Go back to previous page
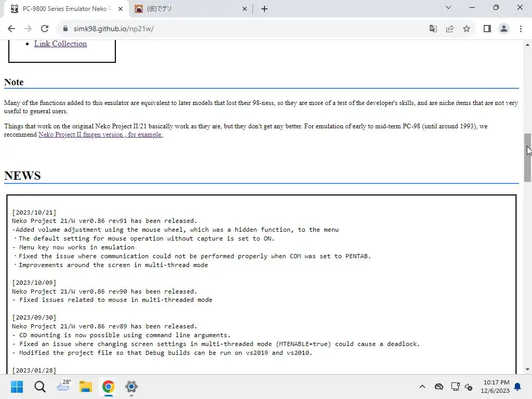The width and height of the screenshot is (532, 399). 11,29
